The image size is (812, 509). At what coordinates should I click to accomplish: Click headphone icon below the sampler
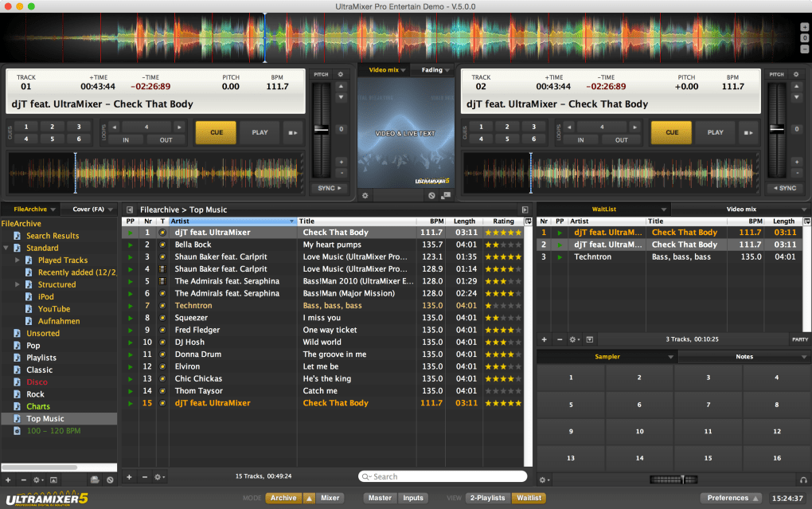coord(804,480)
